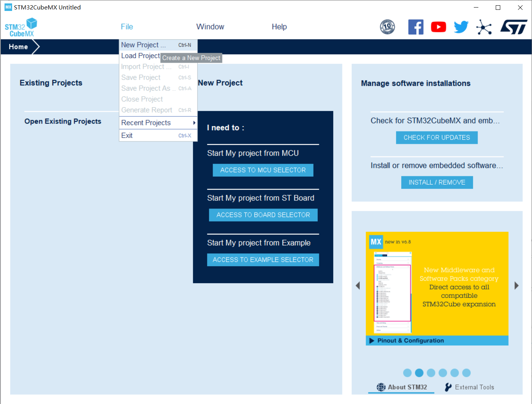Click ACCESS TO BOARD SELECTOR button

pyautogui.click(x=263, y=215)
